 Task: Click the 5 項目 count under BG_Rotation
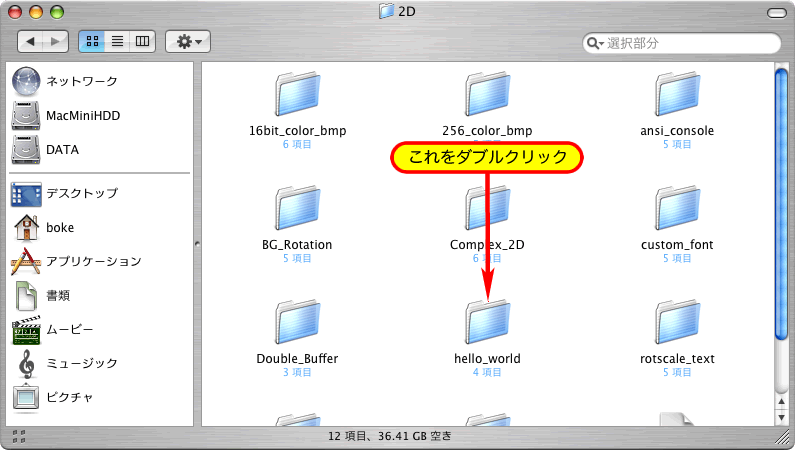click(x=297, y=258)
